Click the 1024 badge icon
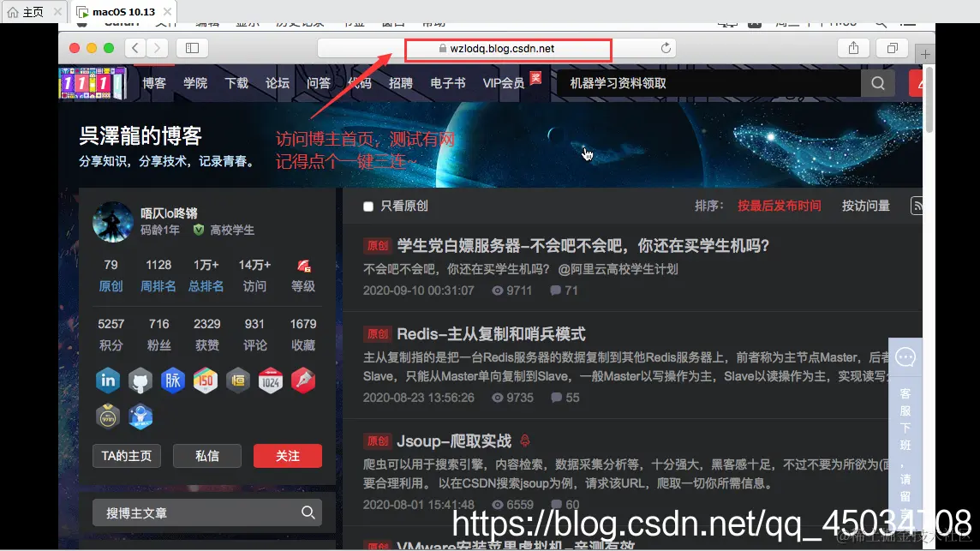980x551 pixels. click(x=271, y=380)
